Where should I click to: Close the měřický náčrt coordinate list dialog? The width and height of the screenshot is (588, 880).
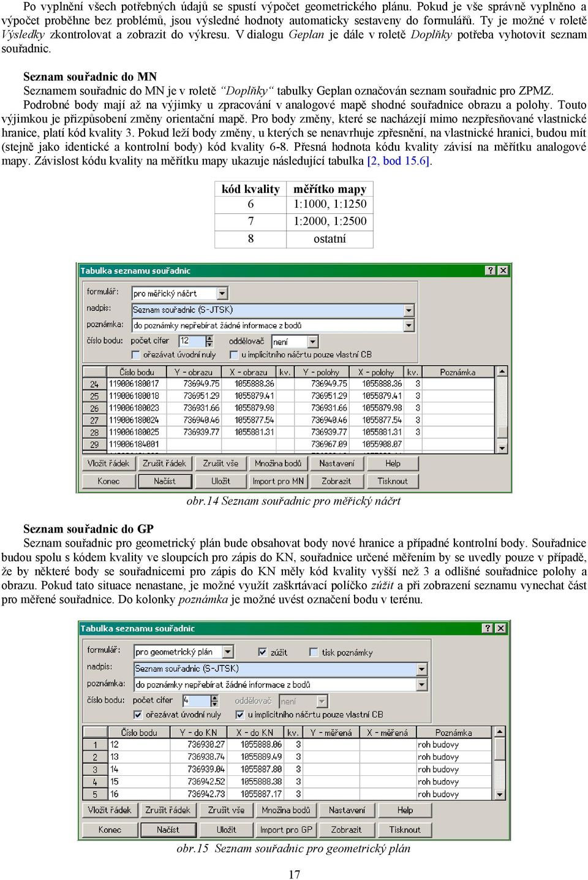(503, 270)
